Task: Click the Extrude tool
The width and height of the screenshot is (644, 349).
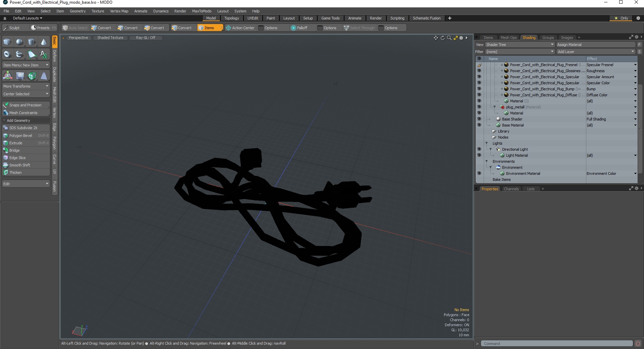Action: 26,143
